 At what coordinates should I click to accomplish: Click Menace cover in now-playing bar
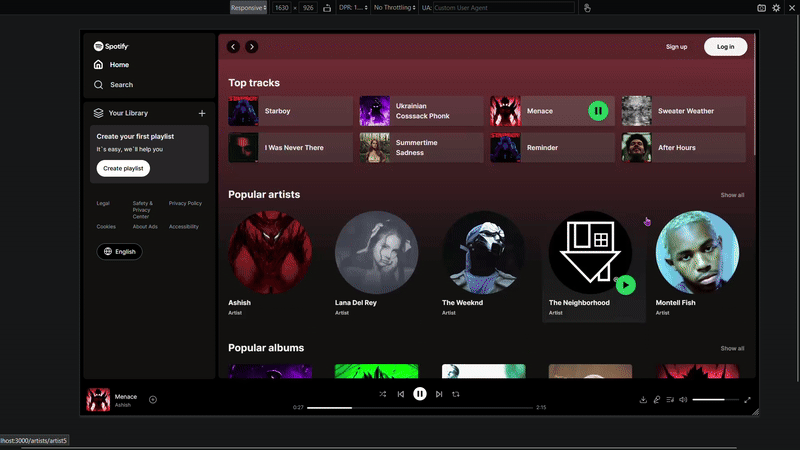98,399
